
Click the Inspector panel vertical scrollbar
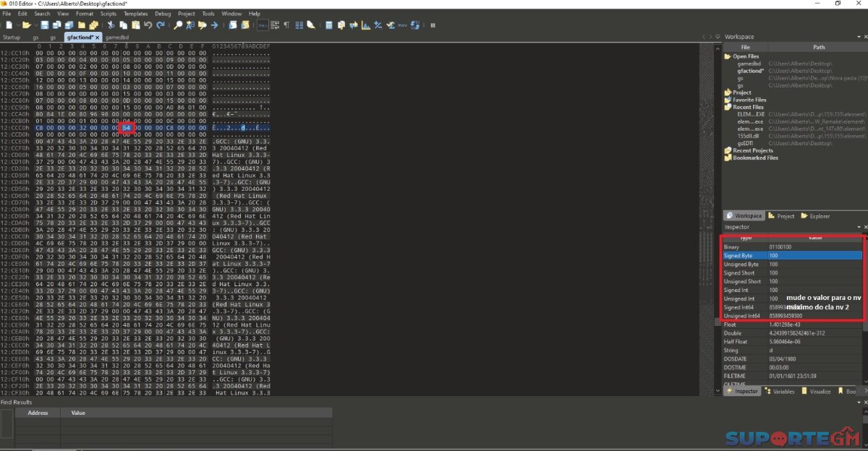click(x=865, y=309)
